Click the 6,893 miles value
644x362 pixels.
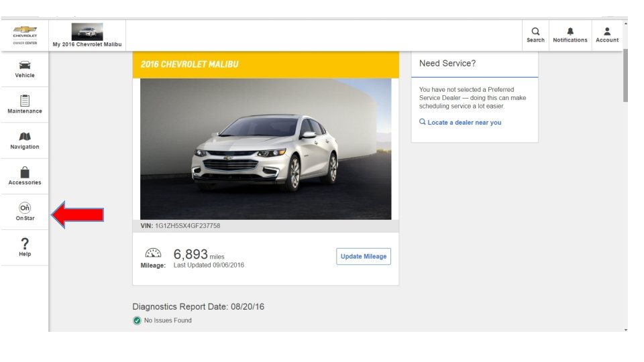click(199, 255)
